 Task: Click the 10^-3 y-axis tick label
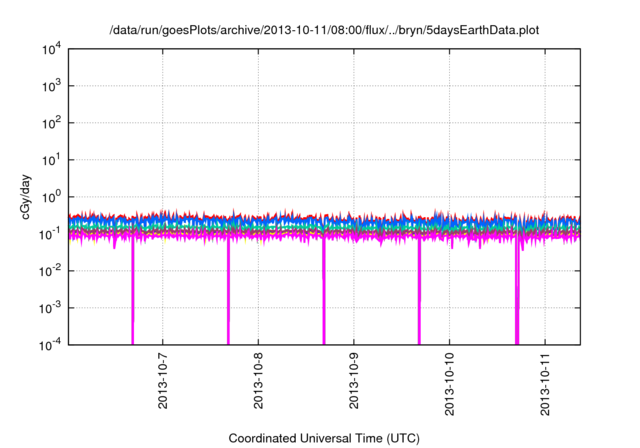pos(50,308)
